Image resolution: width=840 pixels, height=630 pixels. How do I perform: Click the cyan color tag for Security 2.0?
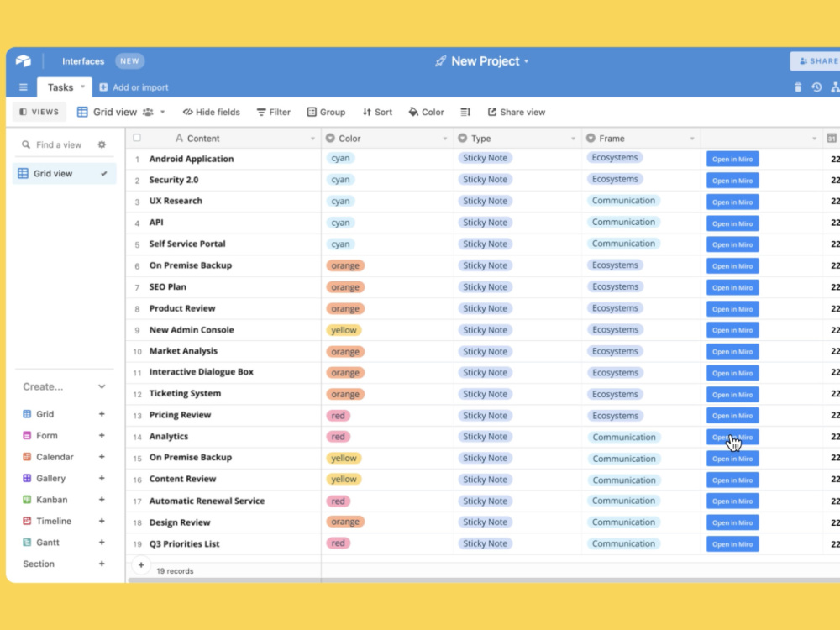click(340, 180)
